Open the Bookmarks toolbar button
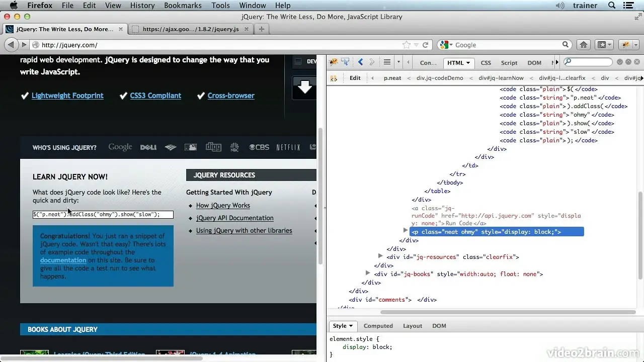644x362 pixels. pos(604,45)
